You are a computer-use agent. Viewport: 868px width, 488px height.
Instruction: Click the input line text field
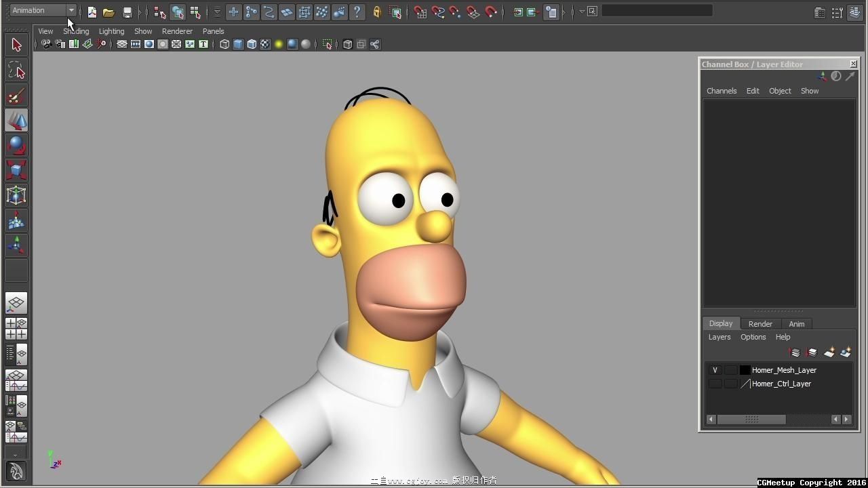click(657, 11)
